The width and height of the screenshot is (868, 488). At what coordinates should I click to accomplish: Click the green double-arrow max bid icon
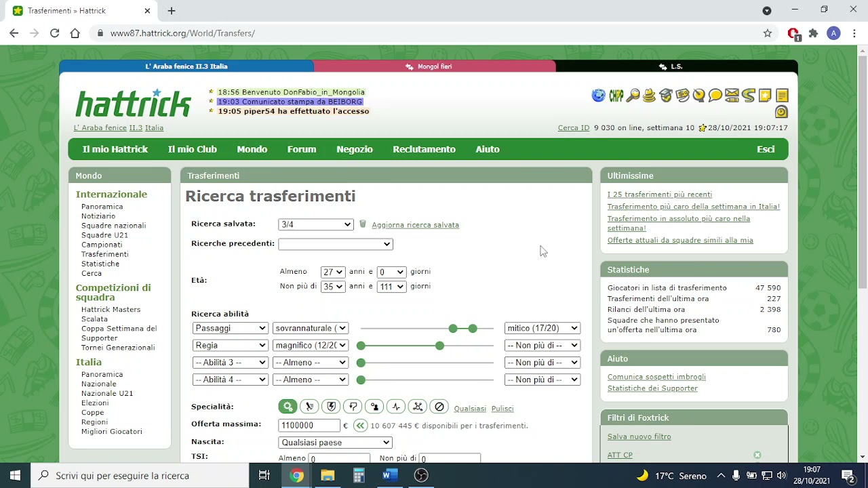(x=360, y=426)
